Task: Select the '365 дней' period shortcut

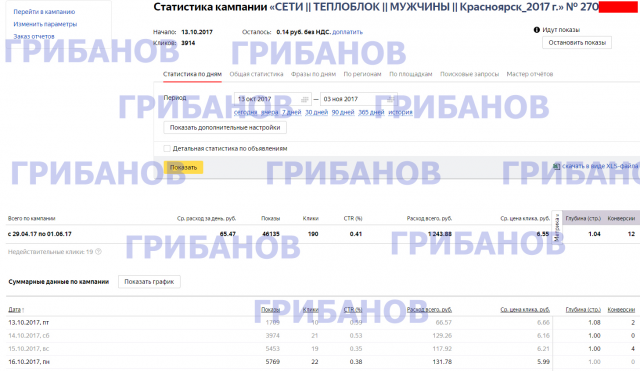Action: (x=371, y=112)
